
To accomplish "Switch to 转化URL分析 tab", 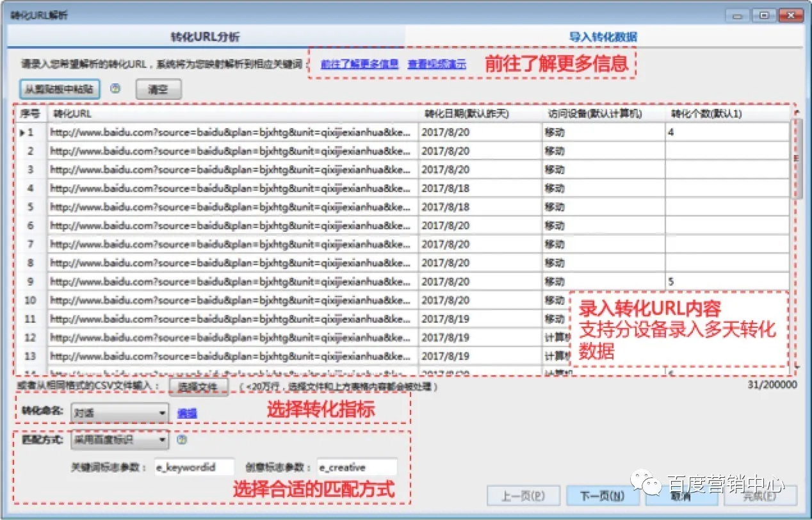I will pyautogui.click(x=205, y=37).
